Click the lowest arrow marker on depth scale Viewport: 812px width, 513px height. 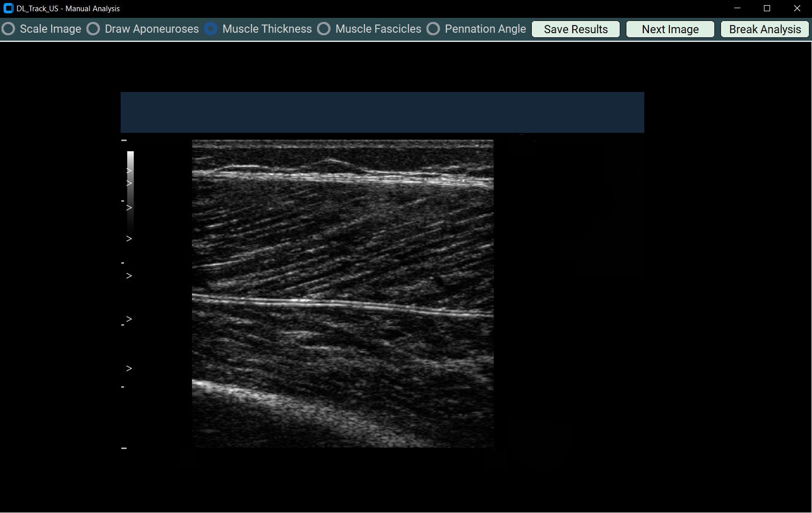tap(129, 368)
